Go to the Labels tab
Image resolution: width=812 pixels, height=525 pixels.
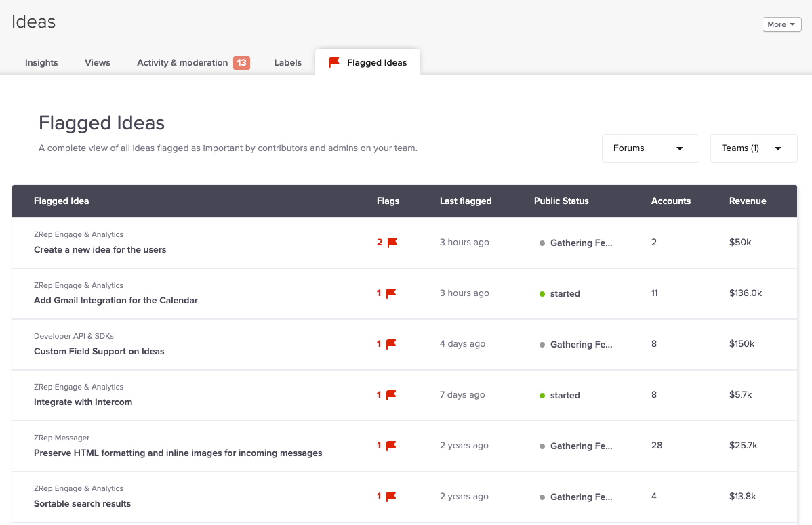coord(288,62)
